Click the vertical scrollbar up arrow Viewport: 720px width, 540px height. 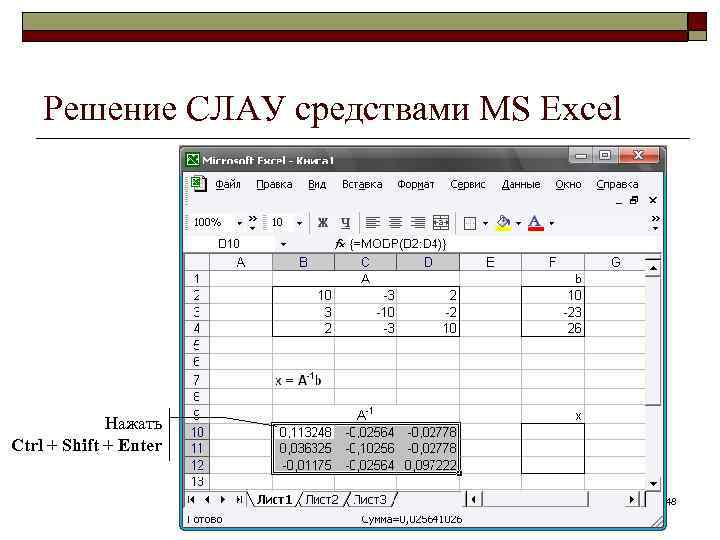(x=652, y=268)
